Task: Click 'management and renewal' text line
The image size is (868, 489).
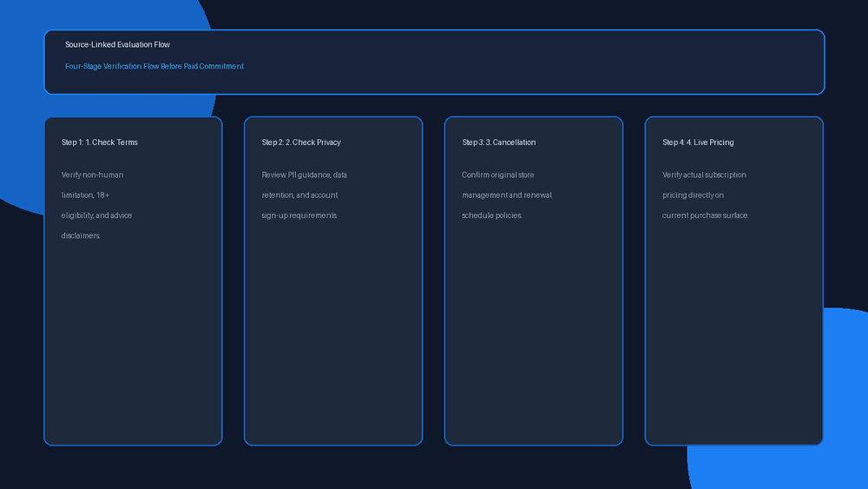Action: (x=507, y=195)
